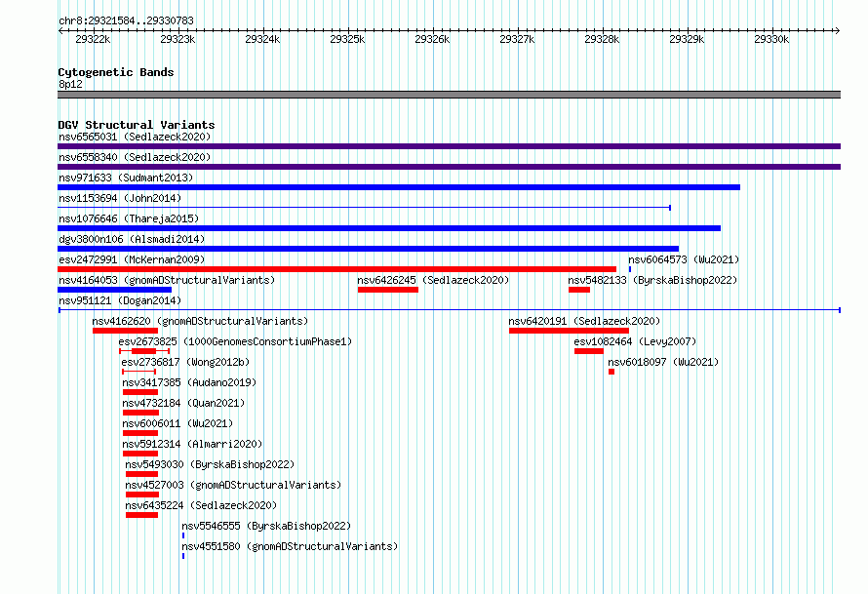Click the esv2472991 (McKernan2009) label
The image size is (868, 594).
click(132, 259)
